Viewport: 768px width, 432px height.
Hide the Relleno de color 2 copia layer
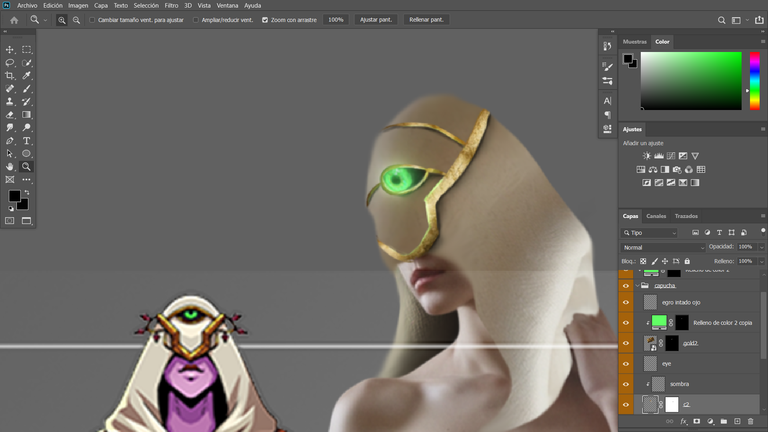coord(625,323)
